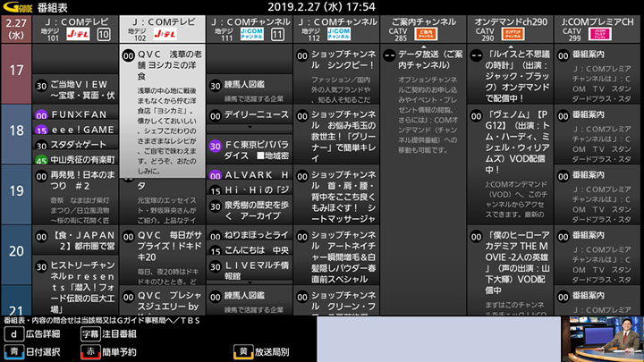Open 簡単予約 easy reservation
The height and width of the screenshot is (362, 644).
[x=120, y=352]
